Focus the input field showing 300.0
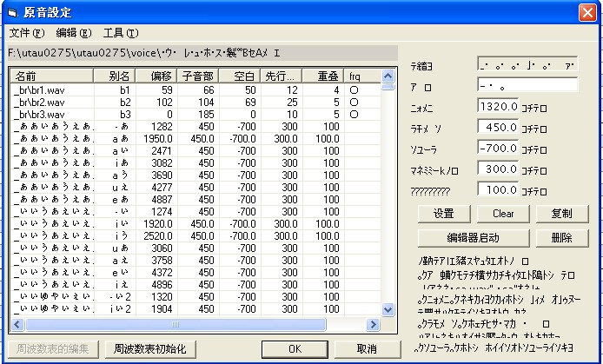Viewport: 603px width, 364px height. point(498,169)
